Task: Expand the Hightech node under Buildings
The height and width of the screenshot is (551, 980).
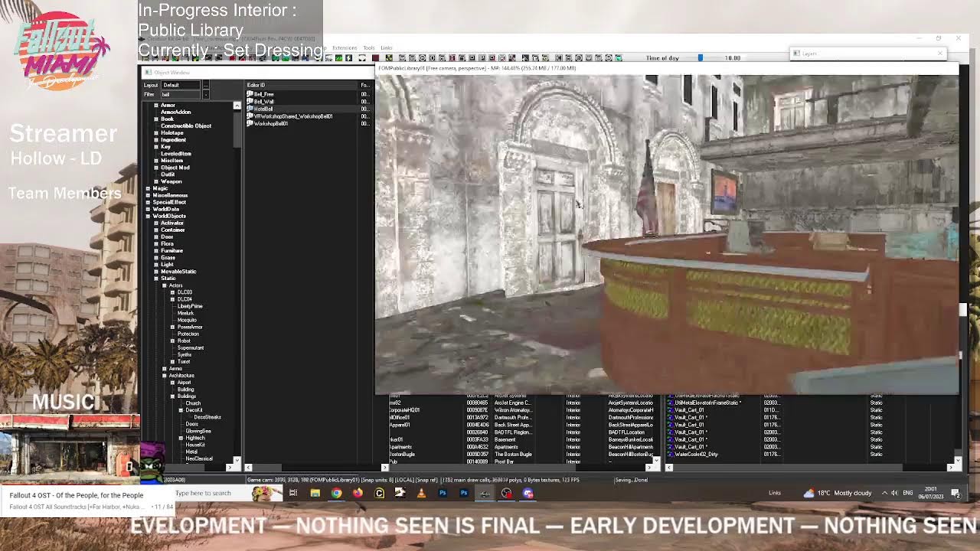Action: 181,438
